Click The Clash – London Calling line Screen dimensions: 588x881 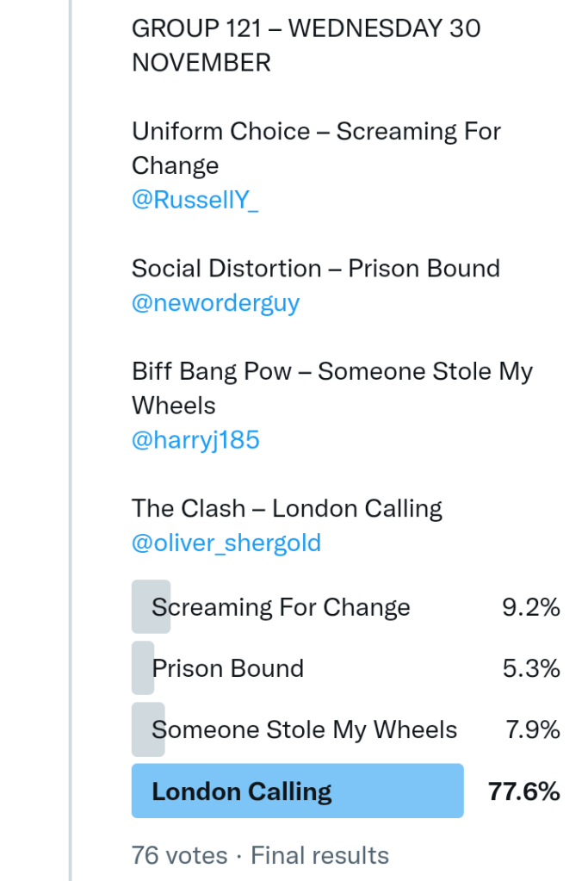287,508
